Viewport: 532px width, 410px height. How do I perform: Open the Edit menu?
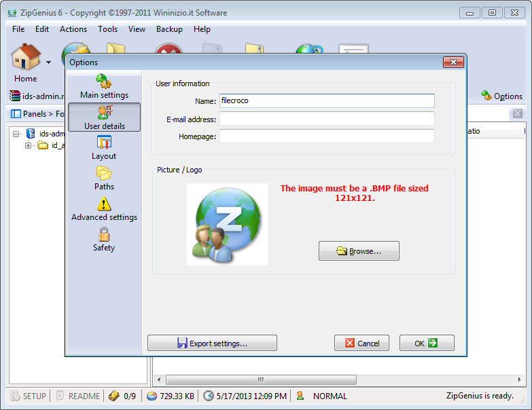(42, 29)
